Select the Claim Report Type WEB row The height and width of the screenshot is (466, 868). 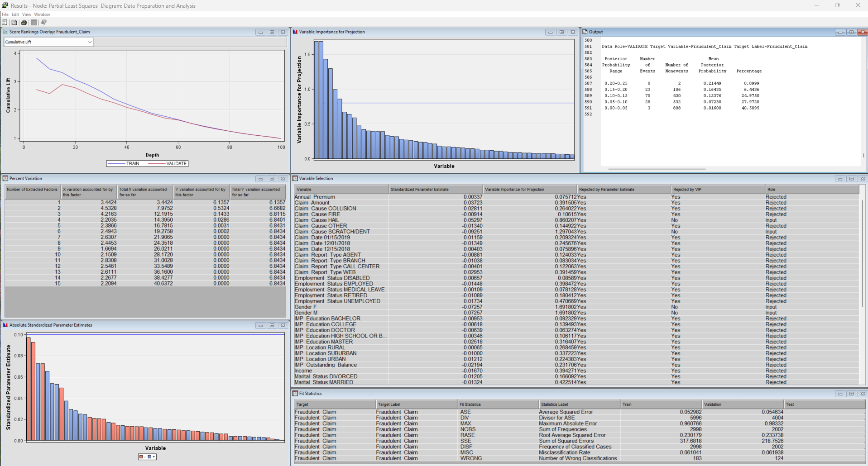(576, 272)
